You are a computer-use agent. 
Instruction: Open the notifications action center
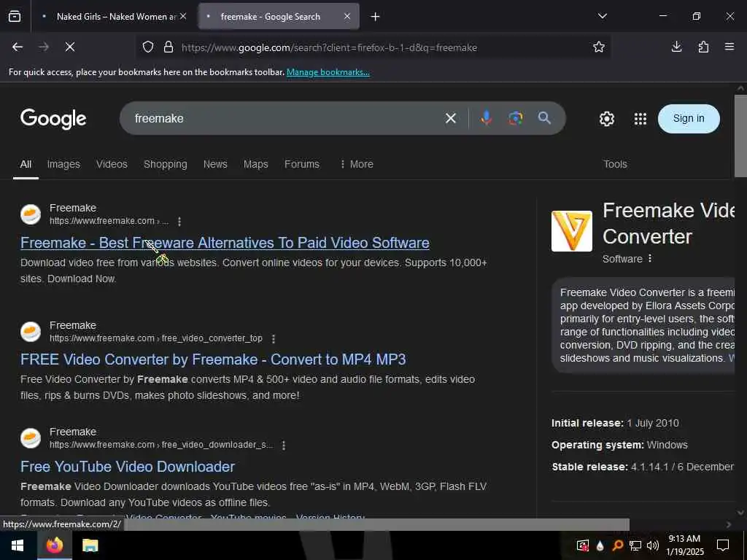723,545
